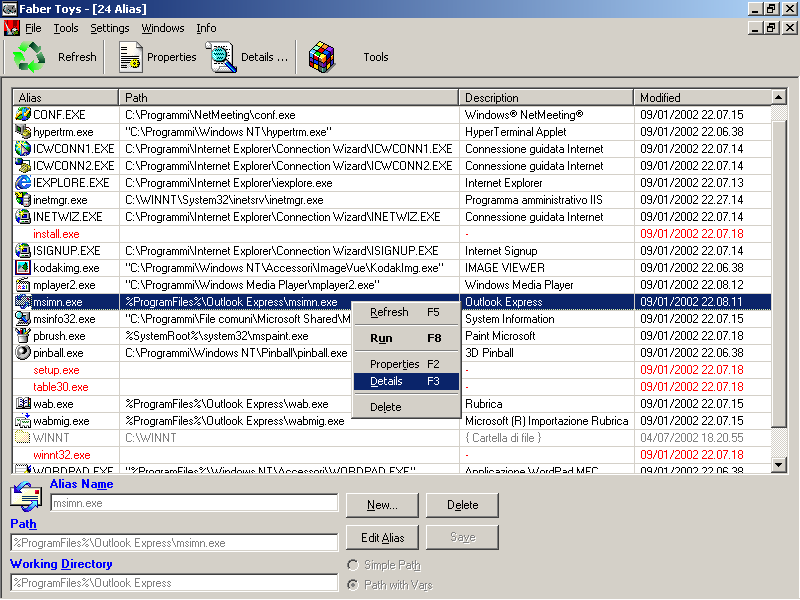Sort the list by Modified column header

pos(702,98)
